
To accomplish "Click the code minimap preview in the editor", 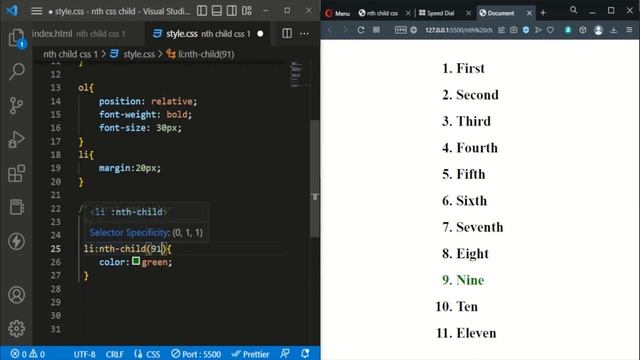I will [x=296, y=74].
